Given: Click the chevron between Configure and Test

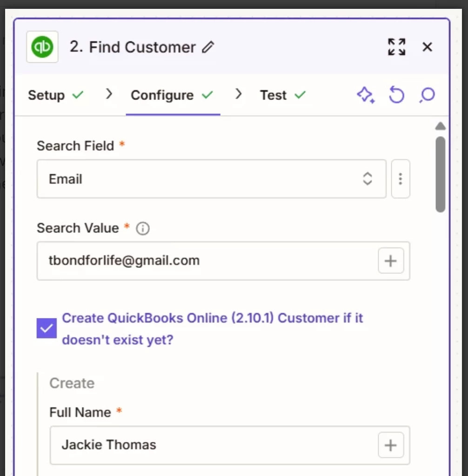Looking at the screenshot, I should [239, 94].
